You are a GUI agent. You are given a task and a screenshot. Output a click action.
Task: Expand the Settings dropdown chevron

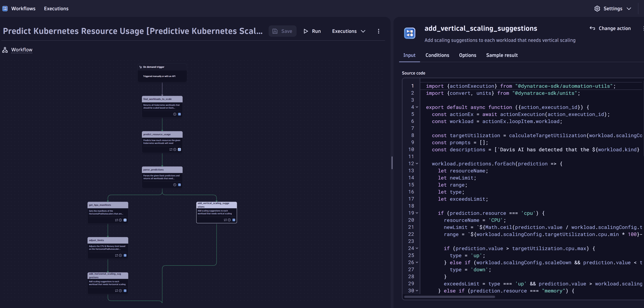point(629,8)
